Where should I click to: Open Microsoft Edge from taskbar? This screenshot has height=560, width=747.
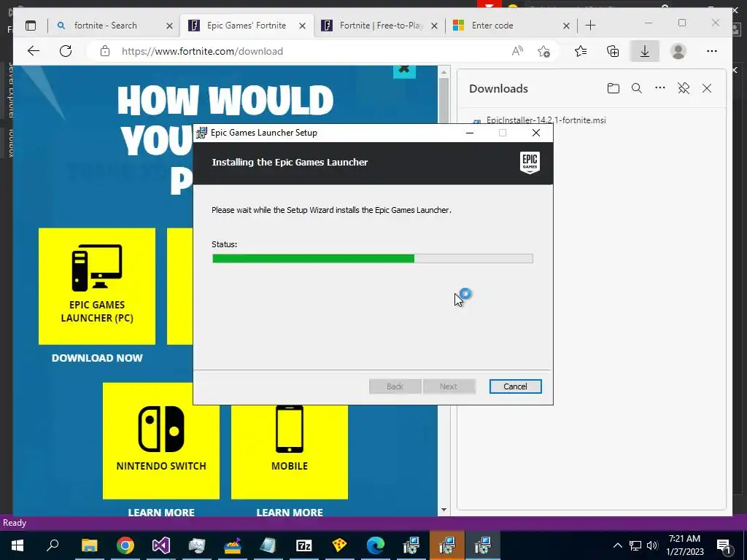pyautogui.click(x=376, y=545)
